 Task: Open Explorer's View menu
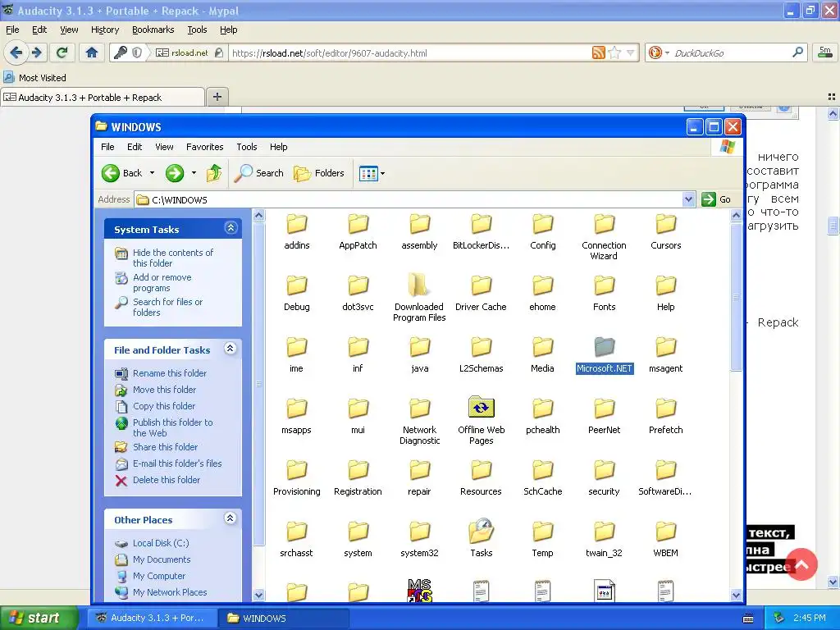pyautogui.click(x=164, y=147)
